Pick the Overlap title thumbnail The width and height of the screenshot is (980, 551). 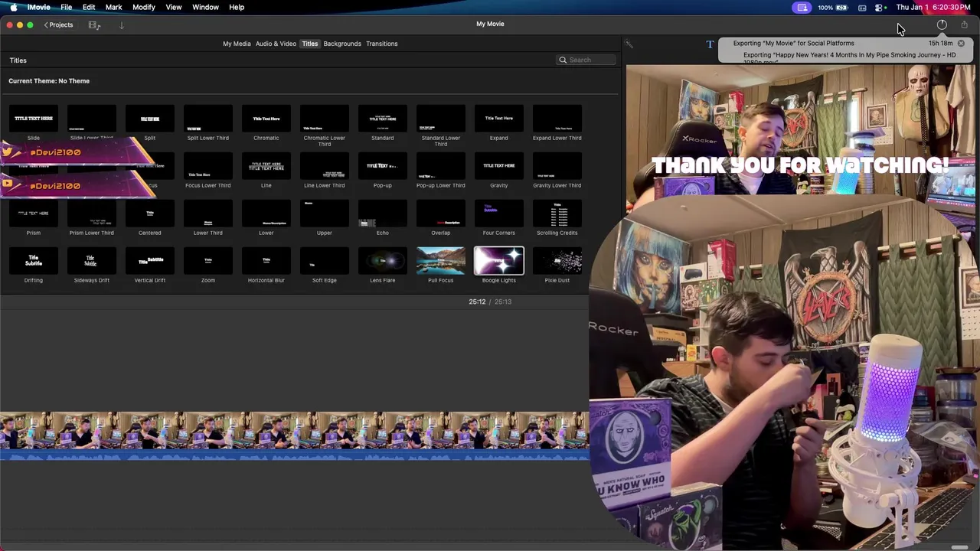pos(441,214)
